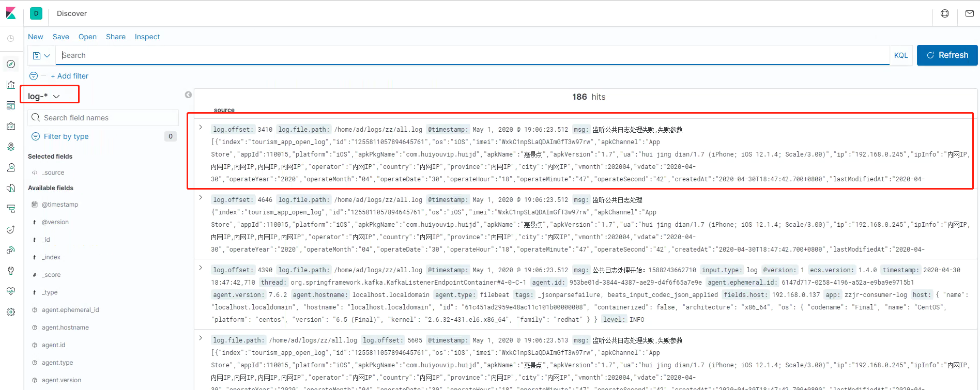Open the help menu icon in header

pos(945,13)
